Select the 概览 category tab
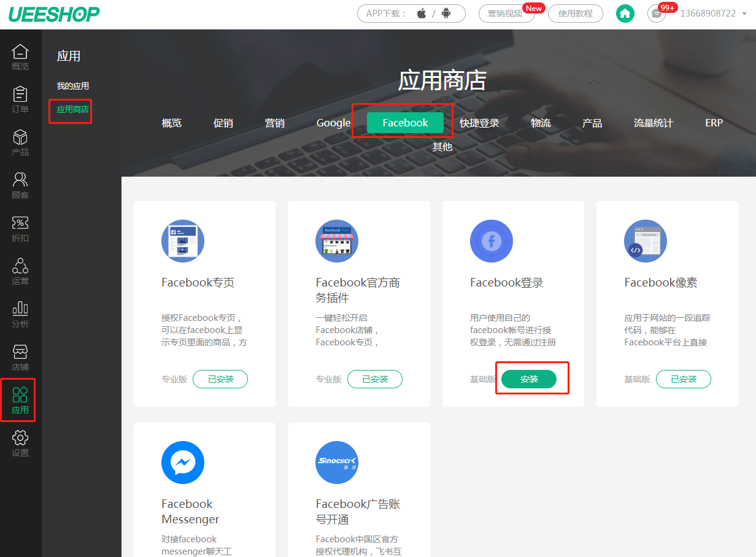The image size is (756, 557). [x=172, y=123]
